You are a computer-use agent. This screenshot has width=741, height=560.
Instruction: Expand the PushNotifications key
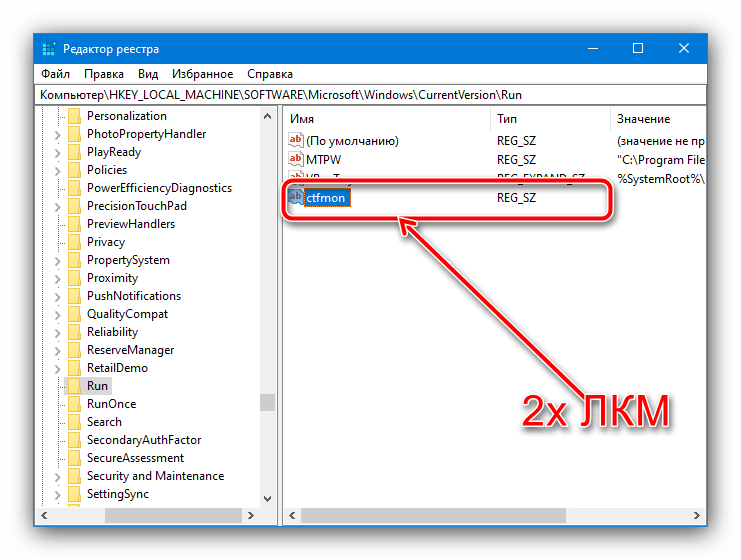pos(57,297)
